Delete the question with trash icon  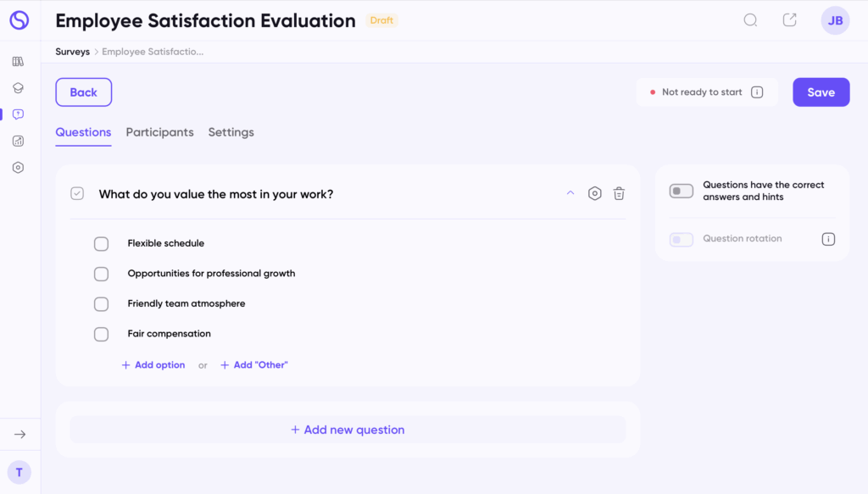(x=619, y=194)
